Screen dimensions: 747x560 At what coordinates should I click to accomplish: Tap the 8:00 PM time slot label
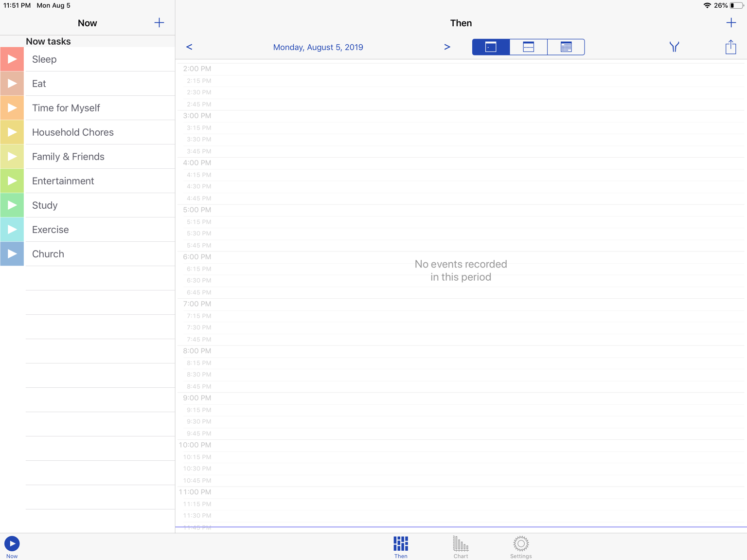[197, 351]
